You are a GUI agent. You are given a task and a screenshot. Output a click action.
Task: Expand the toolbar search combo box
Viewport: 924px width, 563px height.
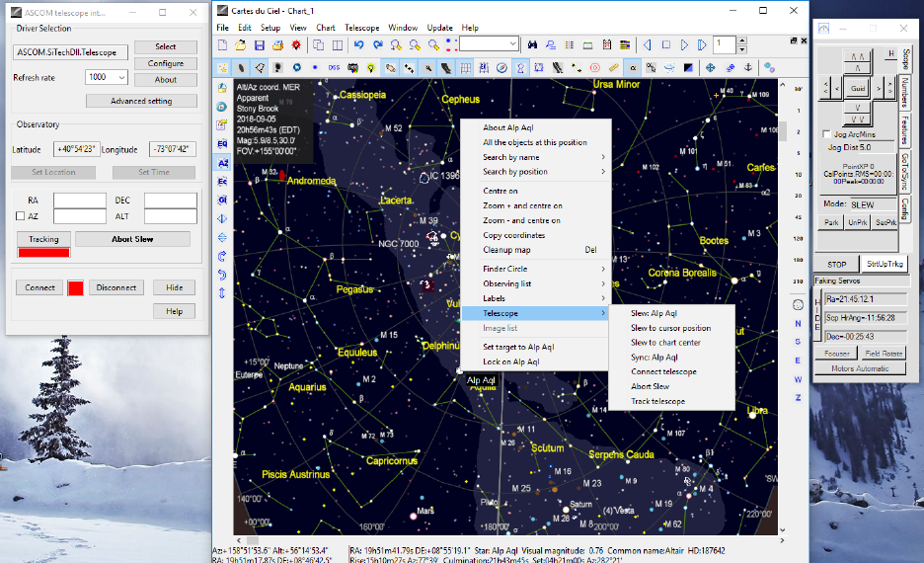point(512,44)
